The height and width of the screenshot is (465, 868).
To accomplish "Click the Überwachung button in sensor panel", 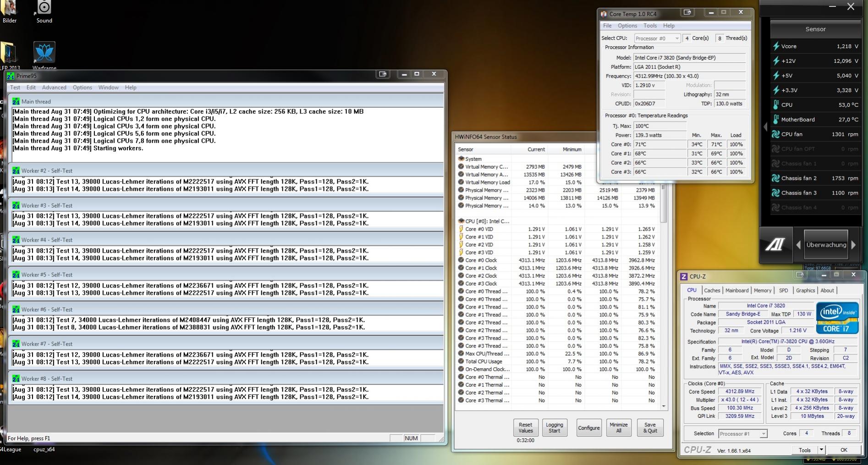I will point(826,245).
